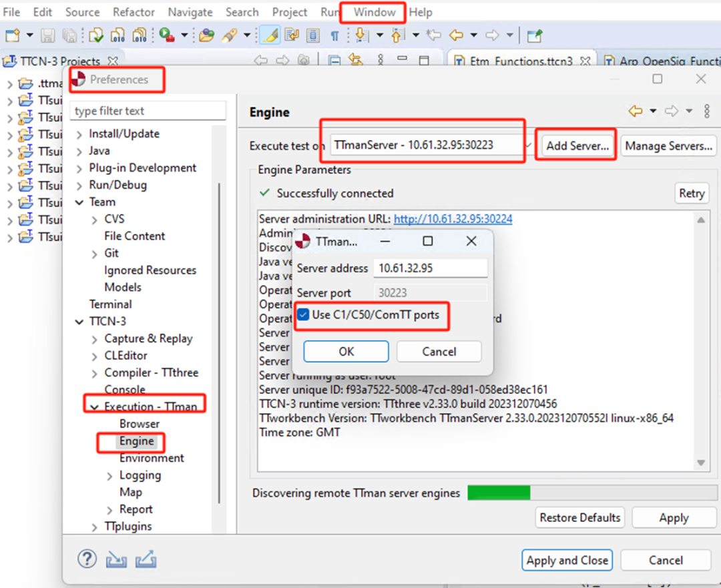Click the yellow Back arrow in the Engine header

[635, 111]
